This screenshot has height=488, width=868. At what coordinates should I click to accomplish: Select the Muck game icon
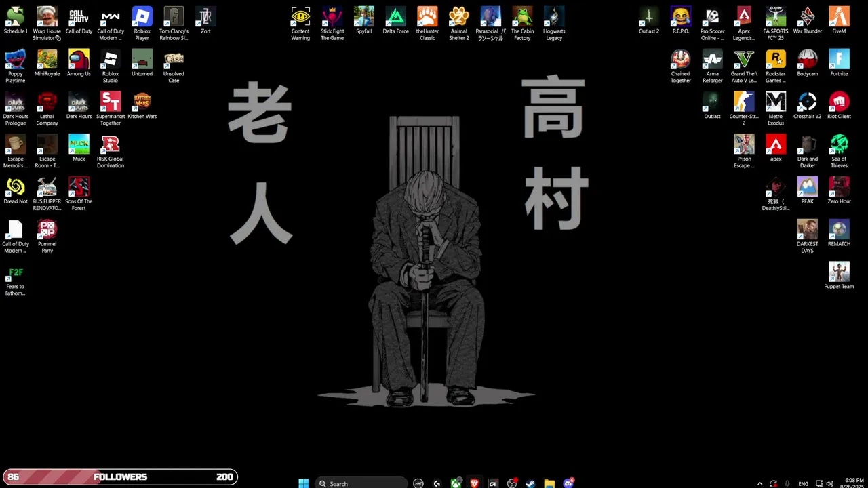click(79, 148)
